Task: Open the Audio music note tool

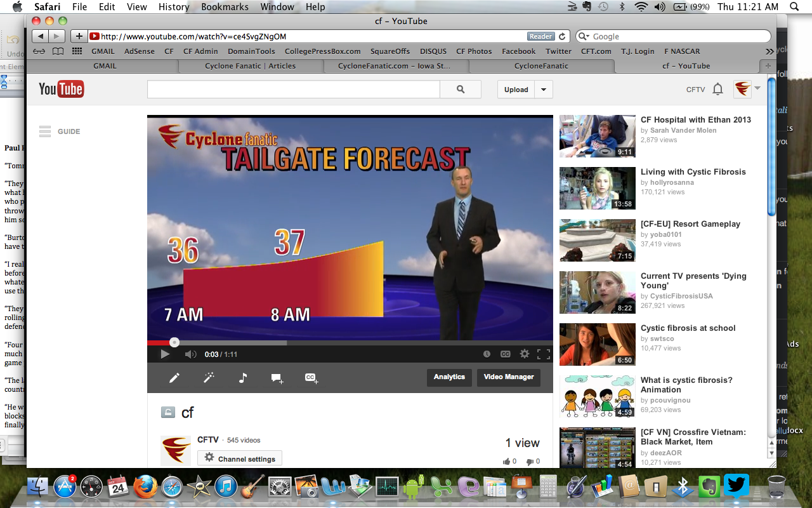Action: [242, 378]
